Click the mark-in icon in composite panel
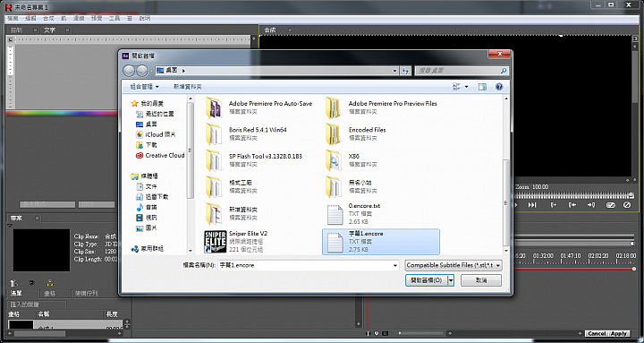Screen dimensions: 644x343 [x=554, y=205]
